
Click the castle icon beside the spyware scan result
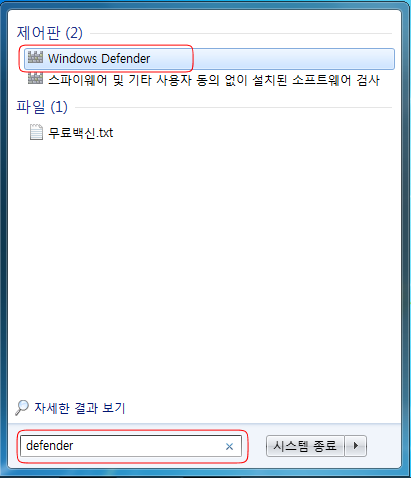point(35,78)
